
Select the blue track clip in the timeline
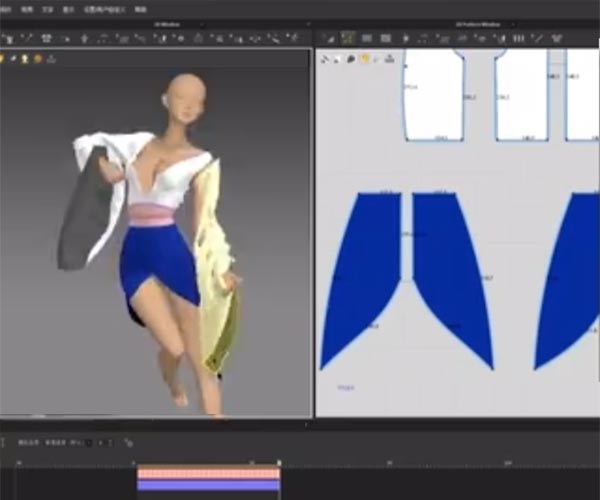[x=208, y=485]
